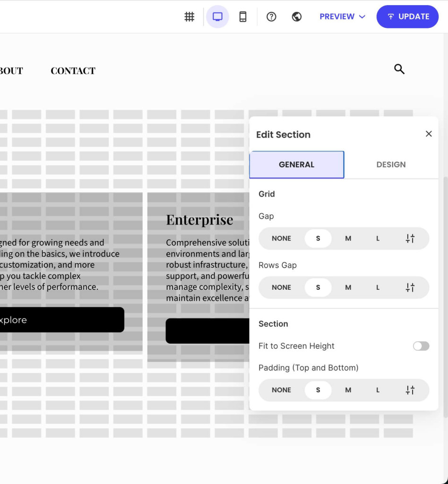Set Rows Gap to S
This screenshot has height=484, width=448.
(318, 287)
